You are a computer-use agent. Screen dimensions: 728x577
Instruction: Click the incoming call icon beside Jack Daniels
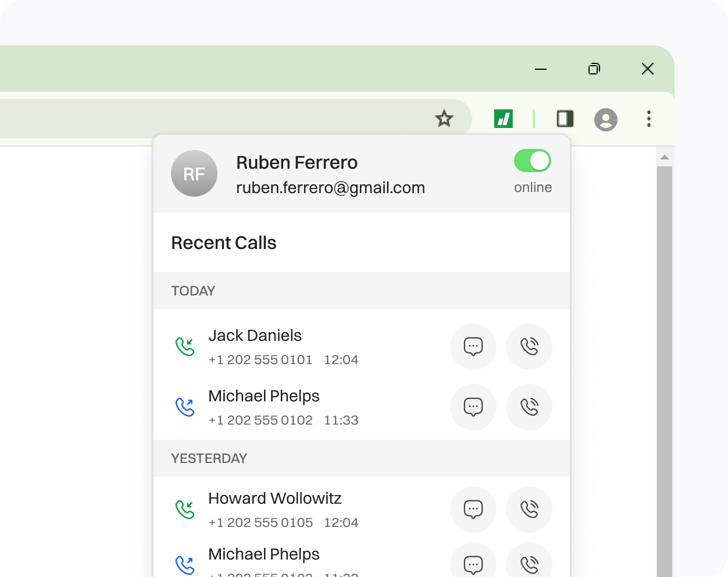pos(184,346)
